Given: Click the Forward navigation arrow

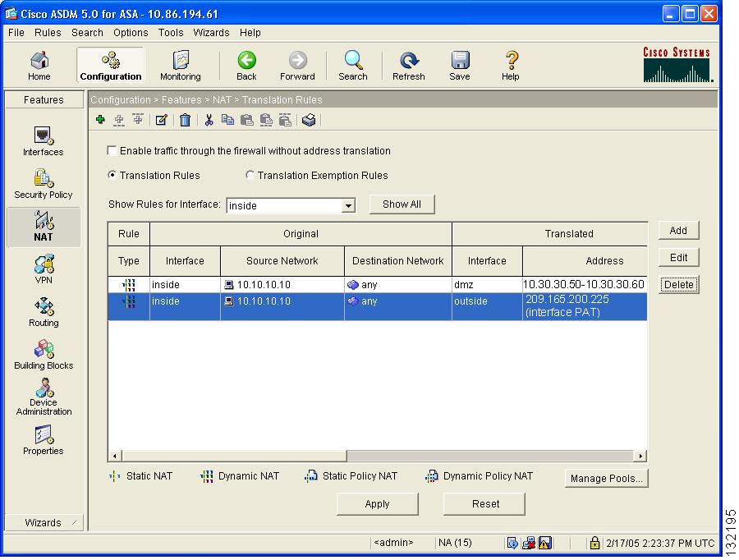Looking at the screenshot, I should click(x=297, y=66).
